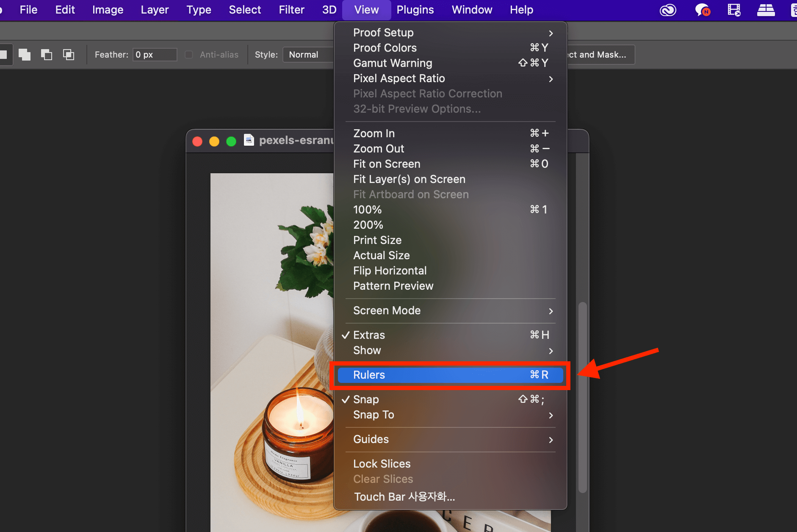The image size is (797, 532).
Task: Click the Feather input field
Action: pyautogui.click(x=155, y=55)
